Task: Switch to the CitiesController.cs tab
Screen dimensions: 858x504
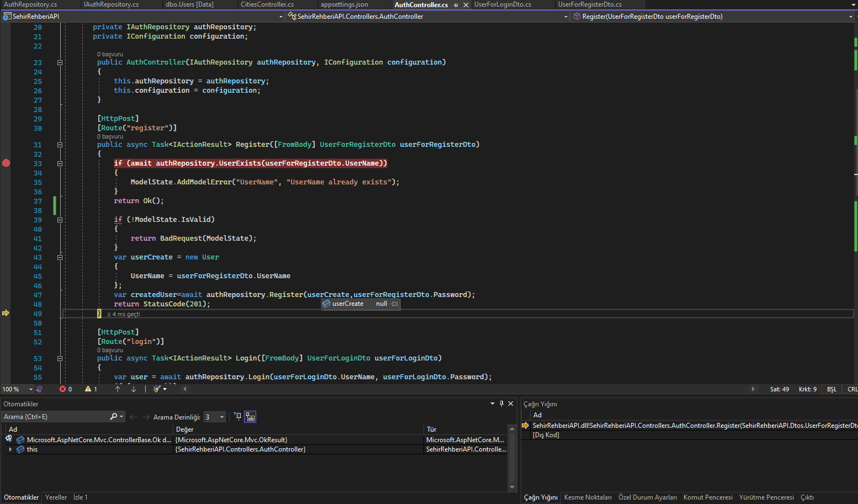Action: (267, 4)
